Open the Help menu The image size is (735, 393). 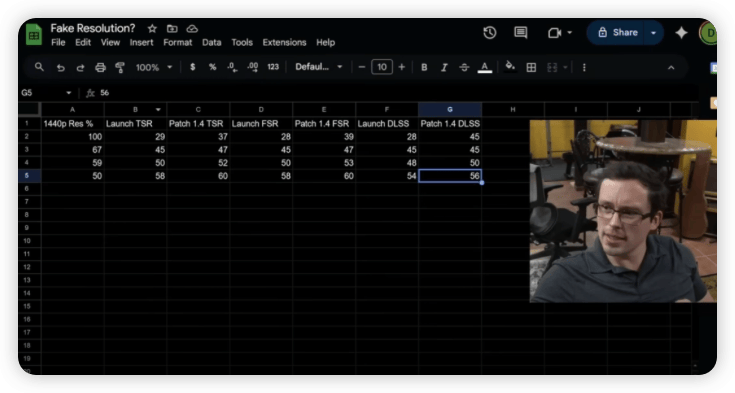pyautogui.click(x=325, y=42)
